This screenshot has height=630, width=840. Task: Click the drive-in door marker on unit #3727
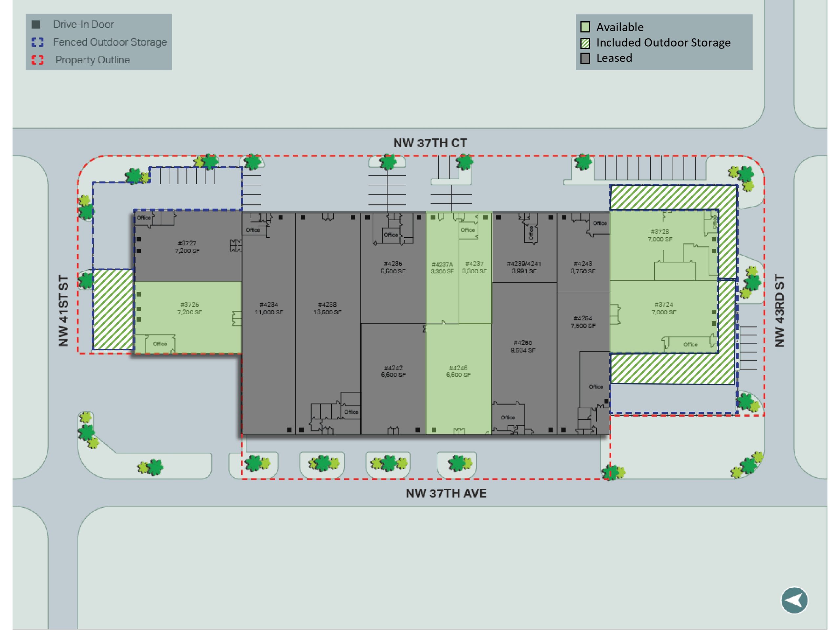(x=139, y=239)
